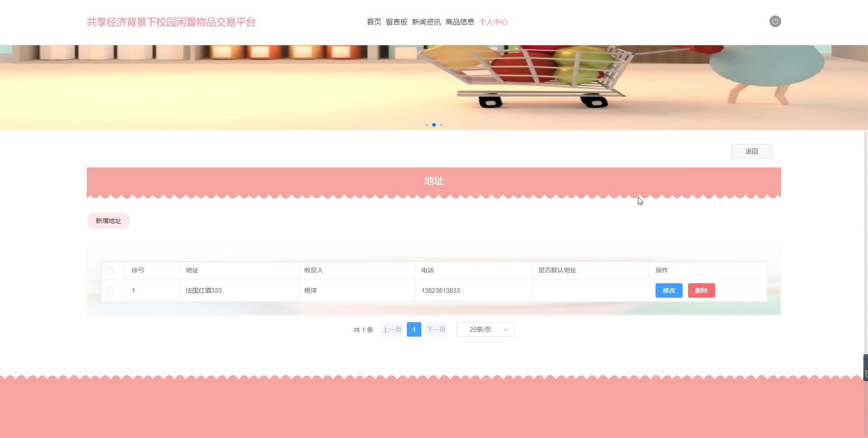Click the 新增地址 button
868x438 pixels.
click(108, 221)
